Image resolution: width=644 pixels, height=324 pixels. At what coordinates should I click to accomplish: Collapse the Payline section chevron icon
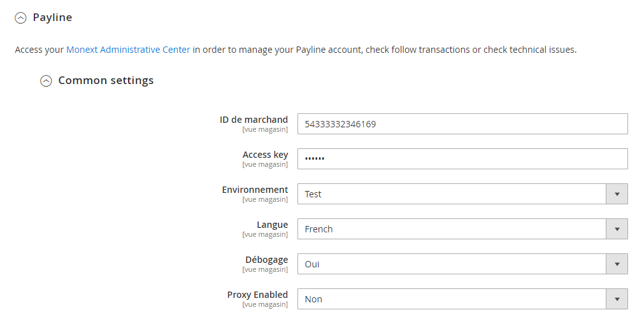coord(21,18)
